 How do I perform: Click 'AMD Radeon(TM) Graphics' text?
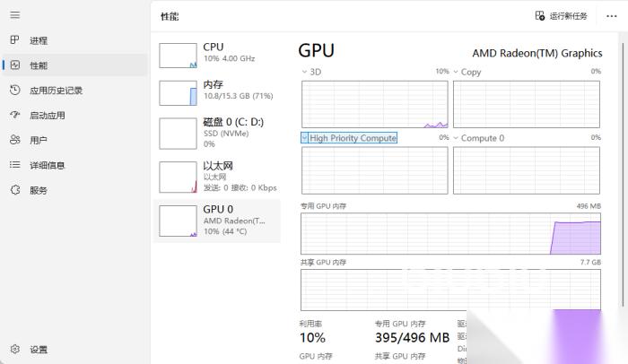pos(537,53)
